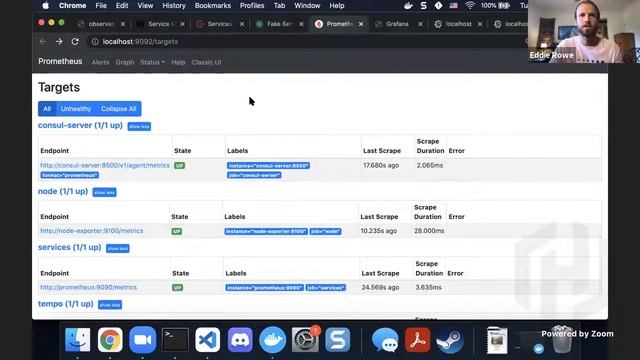The height and width of the screenshot is (360, 640).
Task: Open the Bookmarks menu
Action: tap(213, 6)
